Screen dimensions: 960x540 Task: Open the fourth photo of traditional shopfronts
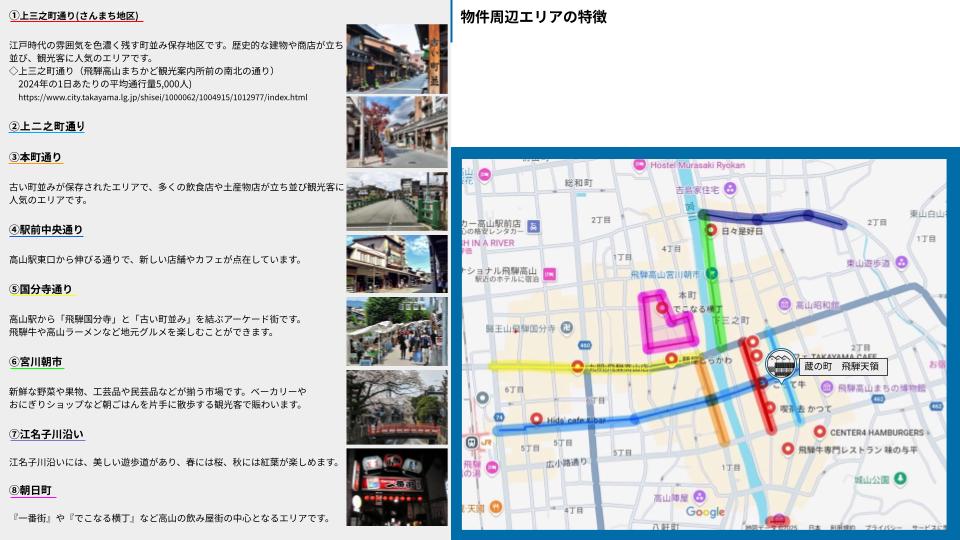[x=397, y=264]
